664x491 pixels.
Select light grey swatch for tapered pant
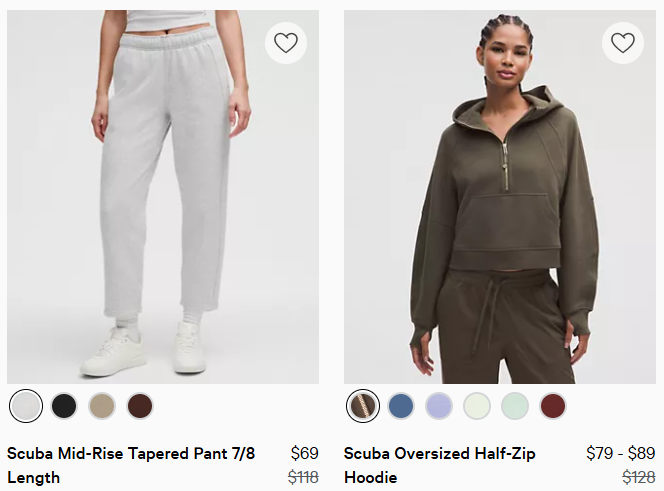26,406
